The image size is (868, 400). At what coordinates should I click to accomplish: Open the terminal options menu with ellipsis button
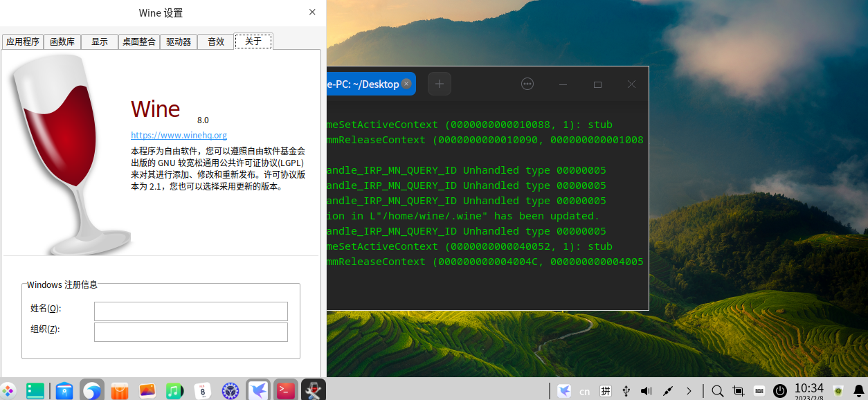pyautogui.click(x=527, y=83)
